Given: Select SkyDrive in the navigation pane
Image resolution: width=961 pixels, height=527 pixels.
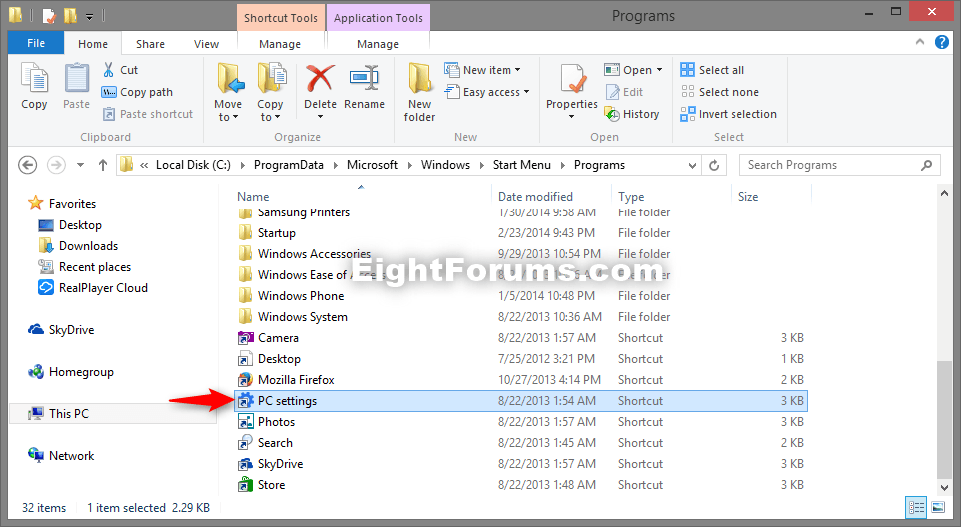Looking at the screenshot, I should [61, 330].
